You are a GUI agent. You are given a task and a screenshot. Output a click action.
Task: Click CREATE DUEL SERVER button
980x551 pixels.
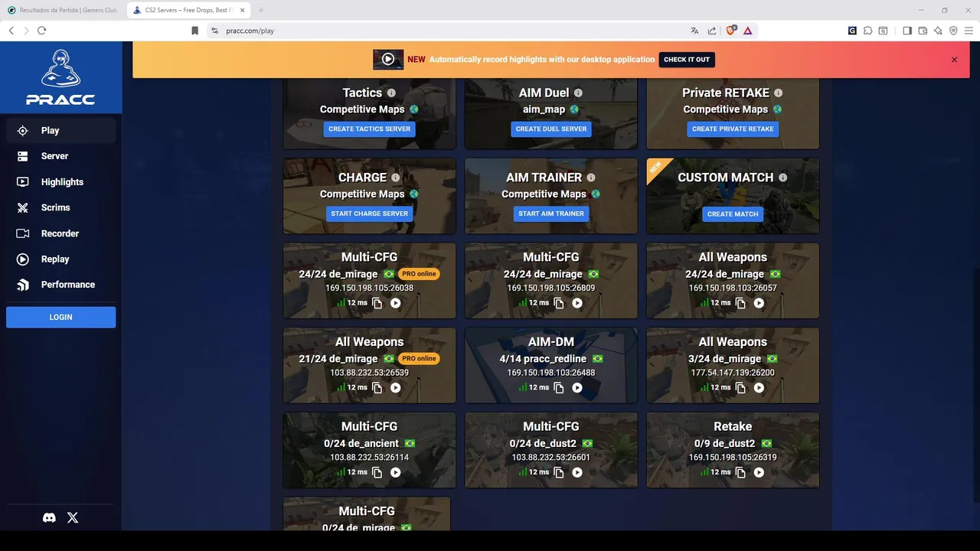[551, 129]
